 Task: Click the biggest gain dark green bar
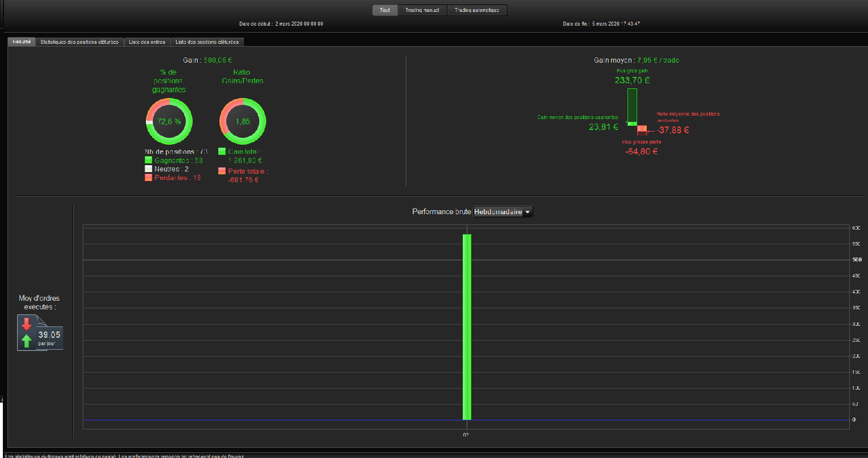coord(632,105)
